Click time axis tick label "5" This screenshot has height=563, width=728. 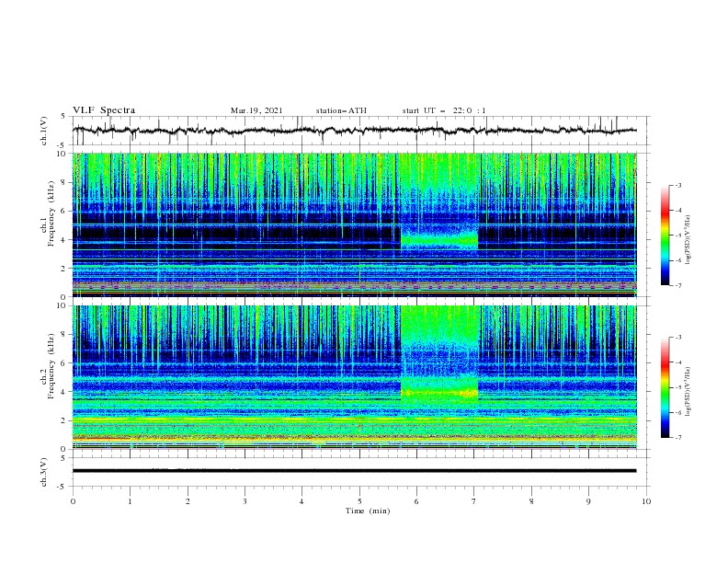click(x=359, y=501)
